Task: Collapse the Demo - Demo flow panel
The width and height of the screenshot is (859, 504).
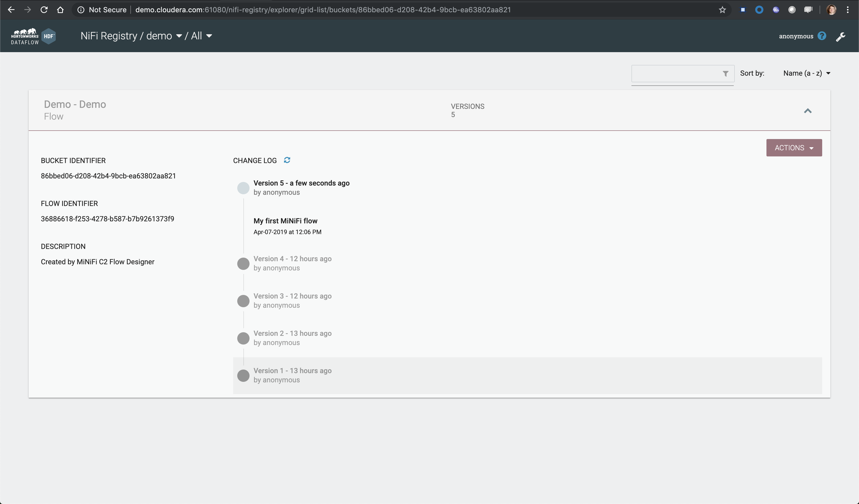Action: point(808,111)
